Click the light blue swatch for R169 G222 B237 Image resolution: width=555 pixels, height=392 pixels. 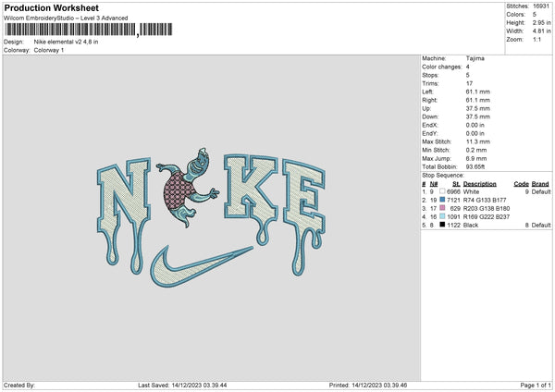[442, 216]
